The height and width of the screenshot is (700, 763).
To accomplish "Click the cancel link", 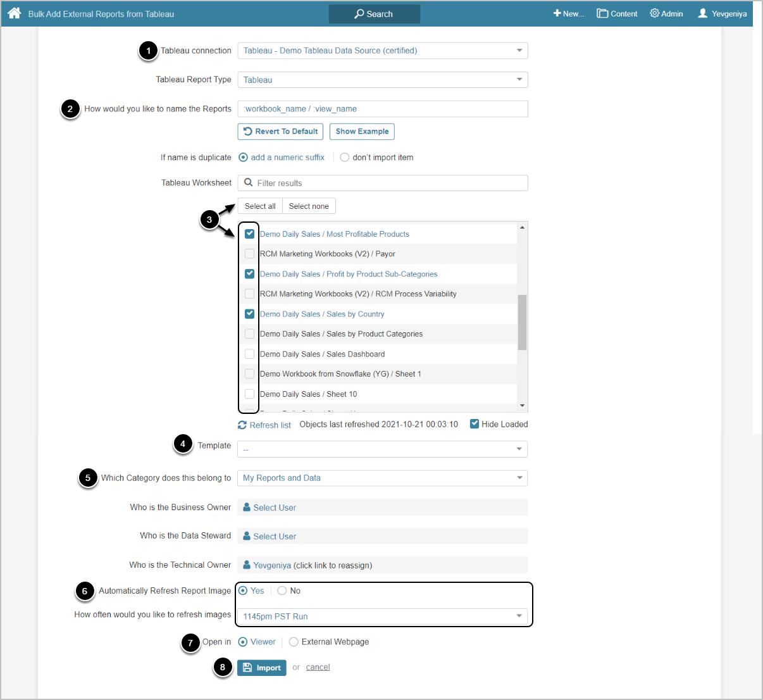I will point(318,667).
